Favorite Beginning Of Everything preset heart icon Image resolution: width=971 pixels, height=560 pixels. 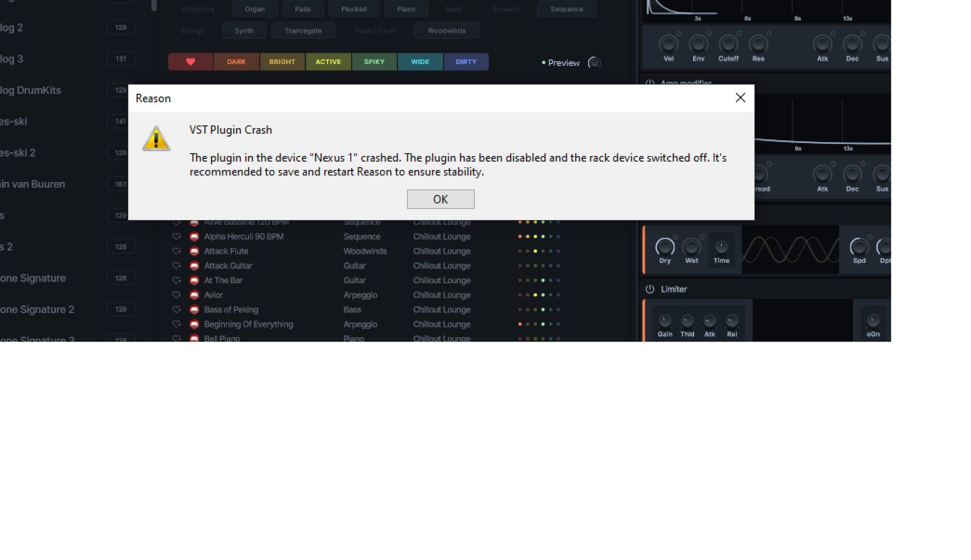[176, 325]
